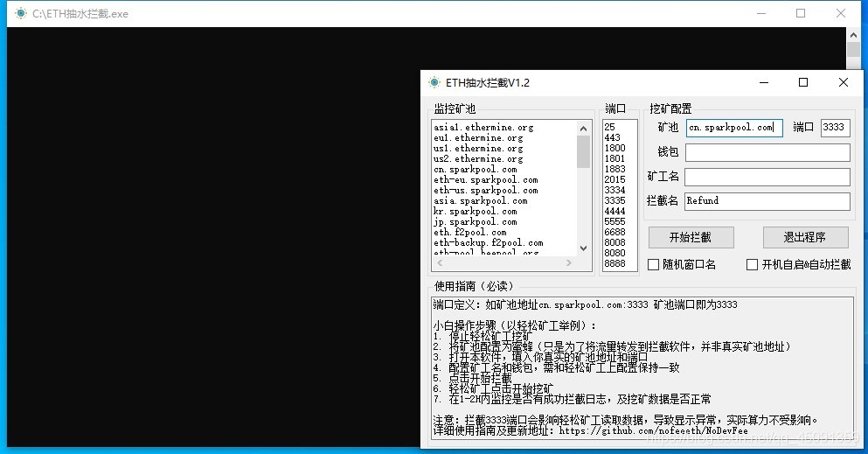Select cn.sparkpool.com in the monitored pool list
868x454 pixels.
point(475,170)
